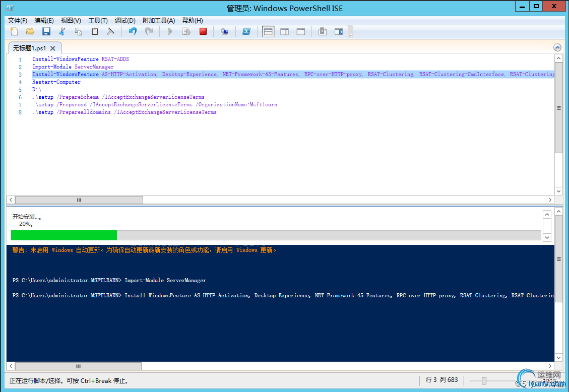The height and width of the screenshot is (392, 569).
Task: Click the orange Windows update warning text
Action: point(145,250)
